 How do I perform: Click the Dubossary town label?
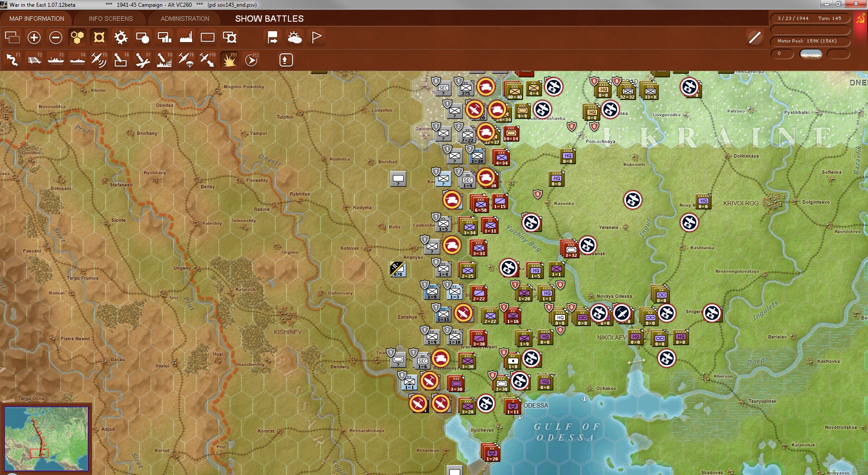pos(340,293)
